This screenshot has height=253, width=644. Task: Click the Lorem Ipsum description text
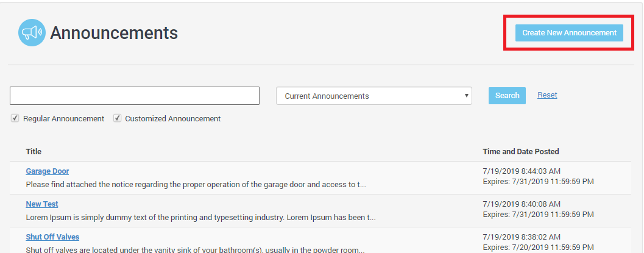(x=200, y=217)
